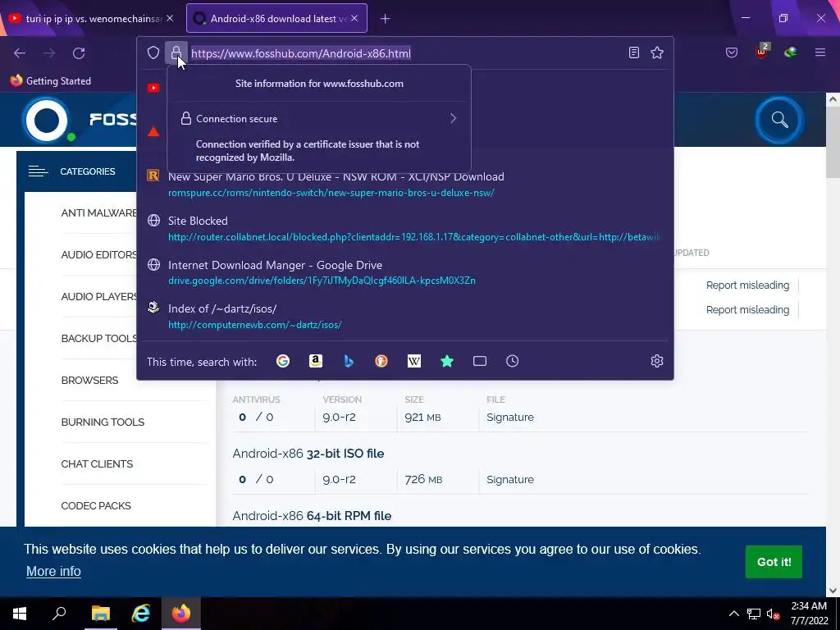840x630 pixels.
Task: Open the FossHub search magnifier button
Action: click(779, 120)
